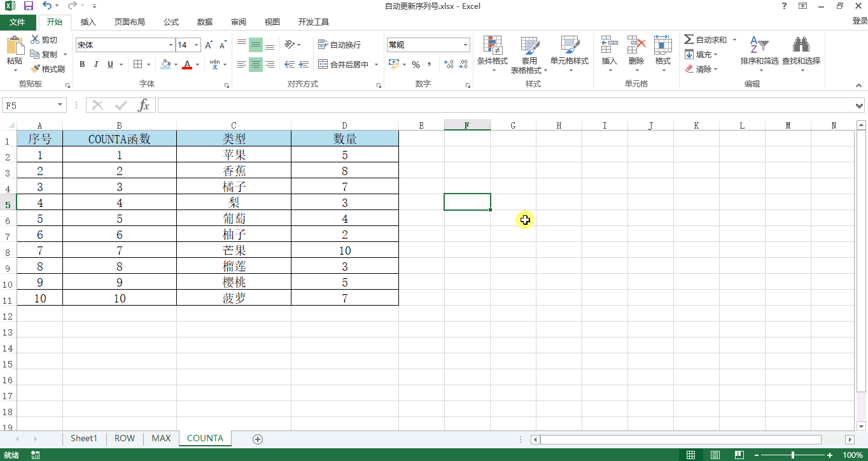Switch to the 插入 ribbon tab
The width and height of the screenshot is (868, 461).
(88, 21)
